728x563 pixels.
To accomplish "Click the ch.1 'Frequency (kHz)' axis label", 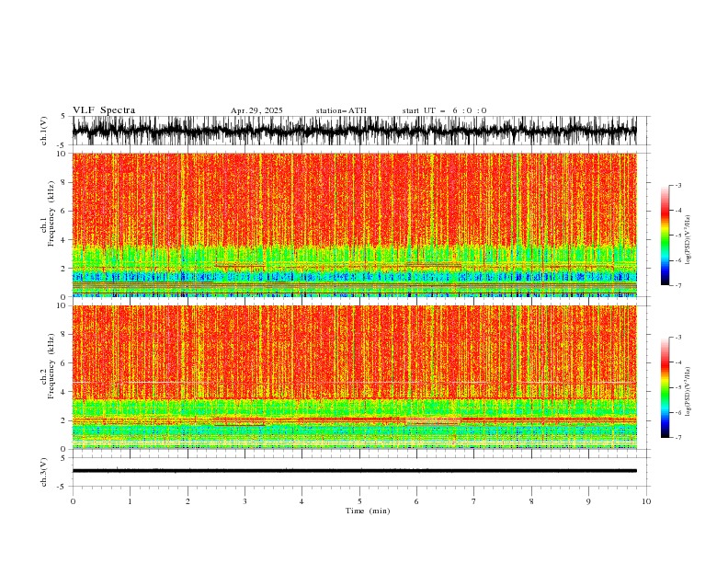I will click(x=51, y=214).
